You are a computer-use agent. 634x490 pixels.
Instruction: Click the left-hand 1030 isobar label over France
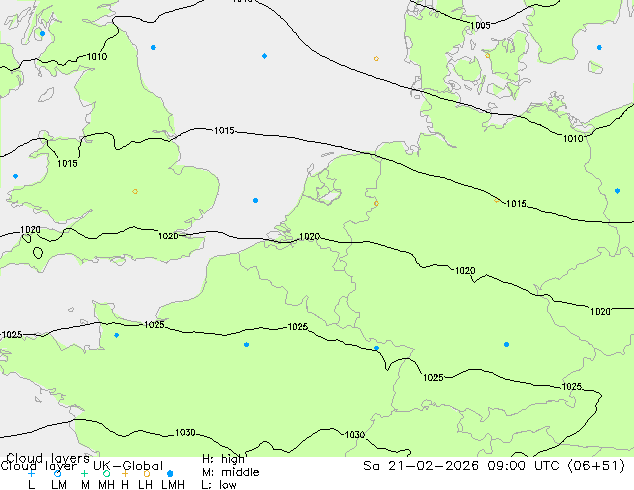[x=185, y=433]
